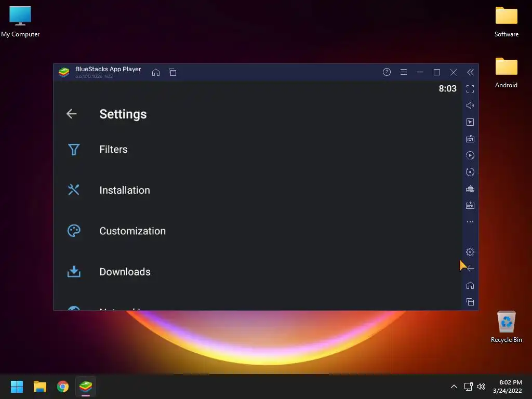This screenshot has width=532, height=399.
Task: Click the volume speaker in BlueStacks sidebar
Action: 470,105
